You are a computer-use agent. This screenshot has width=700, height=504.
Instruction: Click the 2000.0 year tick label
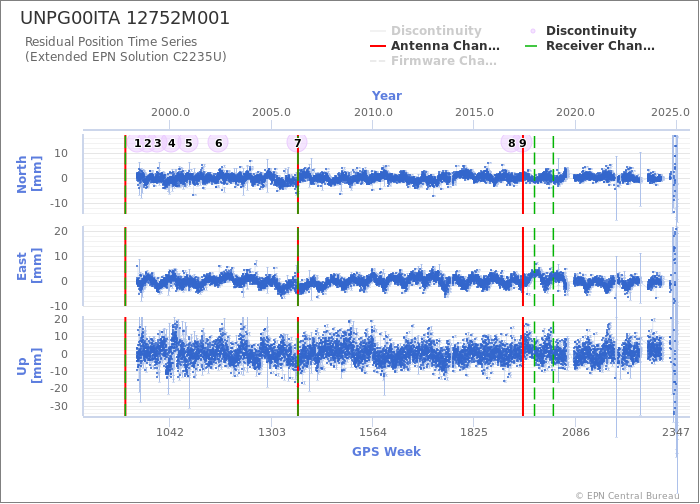tap(170, 112)
